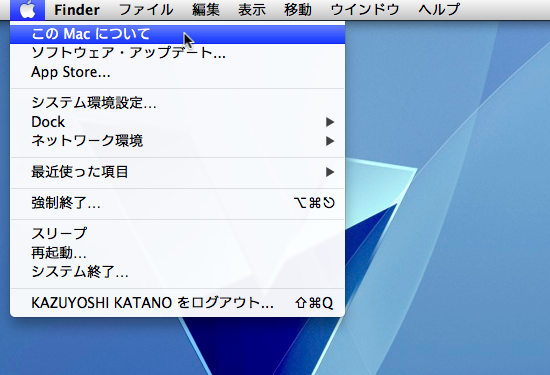Open the 表示 menu
The width and height of the screenshot is (550, 375).
point(251,9)
